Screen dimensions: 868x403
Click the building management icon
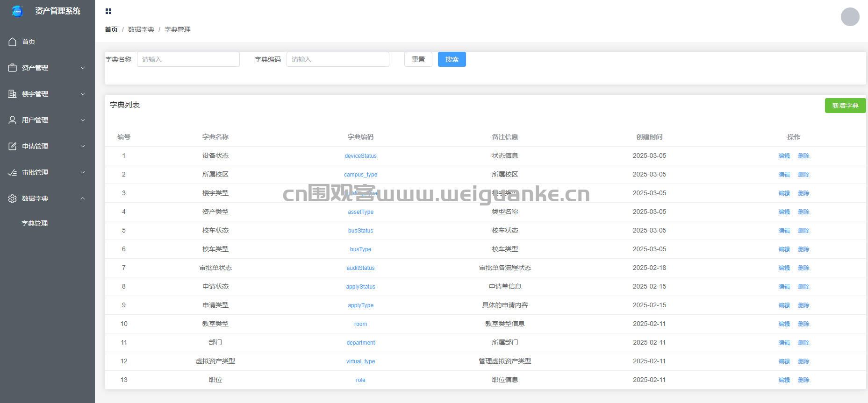pyautogui.click(x=13, y=94)
